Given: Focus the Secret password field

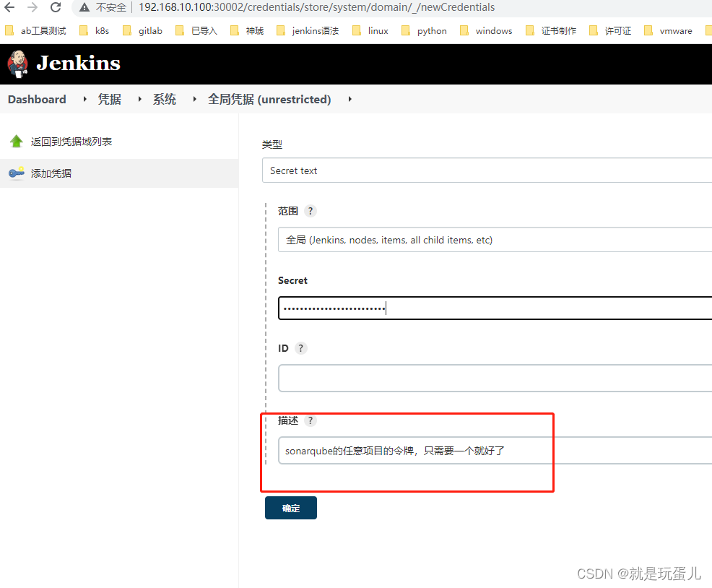Looking at the screenshot, I should pos(495,308).
